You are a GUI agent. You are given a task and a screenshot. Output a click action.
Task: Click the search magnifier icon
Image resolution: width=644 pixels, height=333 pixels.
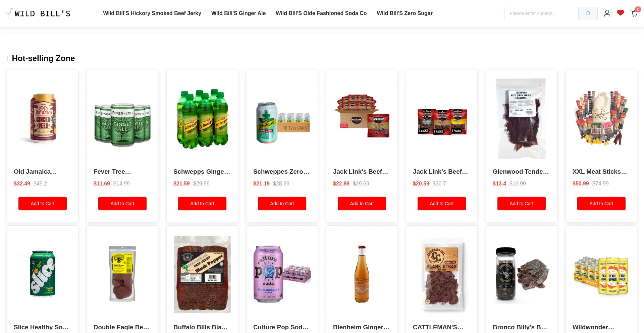(588, 13)
